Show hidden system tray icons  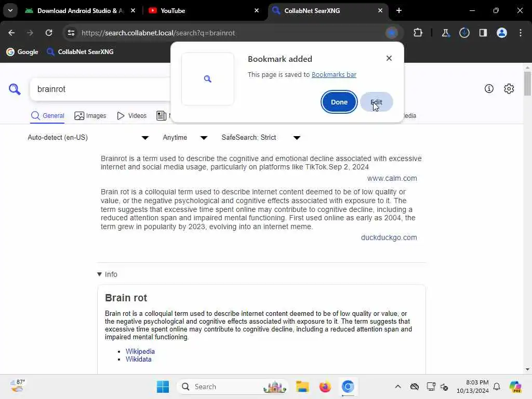[x=398, y=387]
